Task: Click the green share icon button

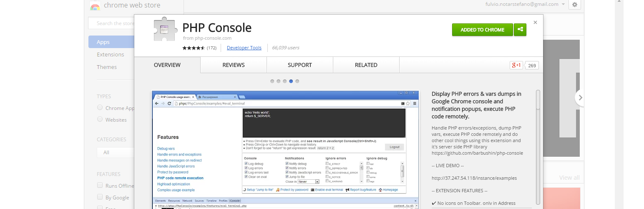Action: click(x=520, y=30)
